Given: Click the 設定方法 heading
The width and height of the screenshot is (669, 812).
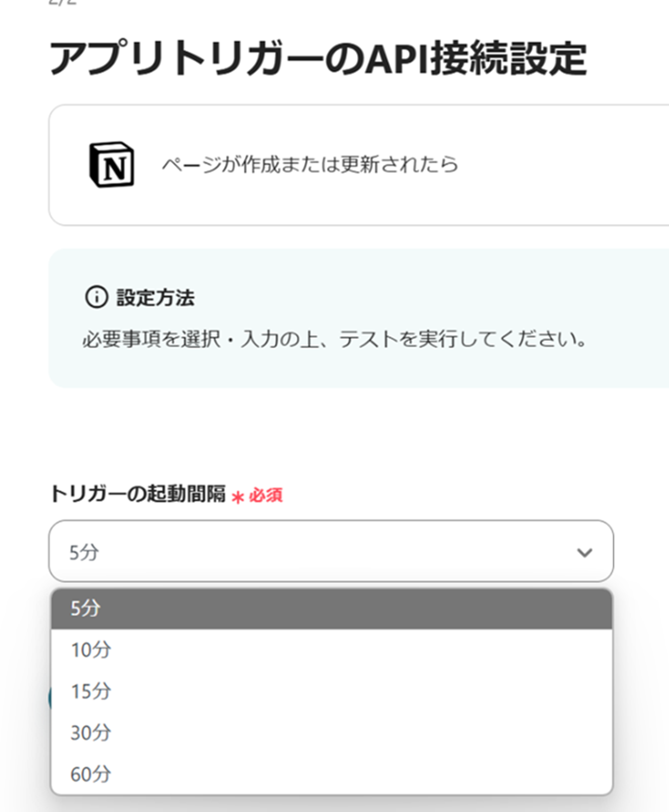Looking at the screenshot, I should [x=155, y=298].
